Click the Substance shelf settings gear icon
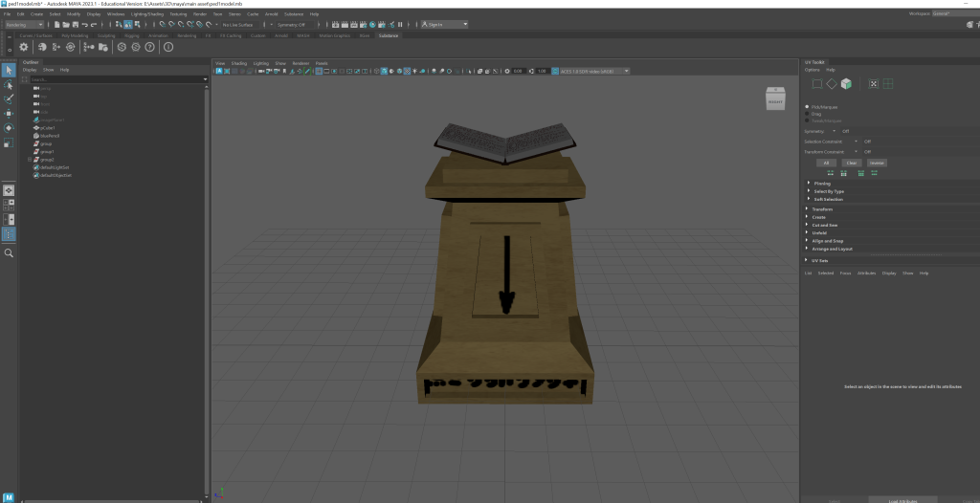This screenshot has height=503, width=980. 24,47
